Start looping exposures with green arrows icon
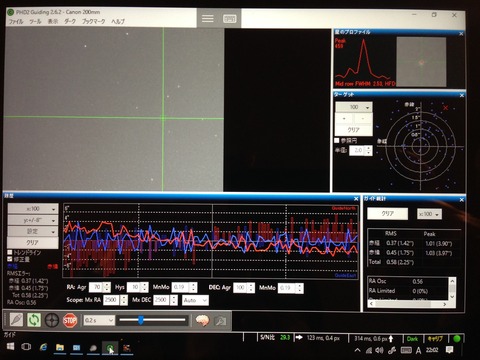480x360 pixels. pyautogui.click(x=34, y=320)
